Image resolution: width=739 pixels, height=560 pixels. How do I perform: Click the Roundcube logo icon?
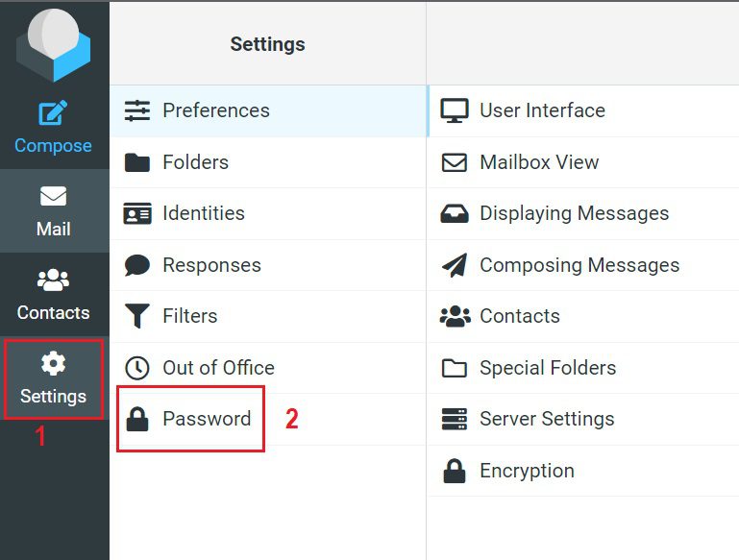click(54, 44)
